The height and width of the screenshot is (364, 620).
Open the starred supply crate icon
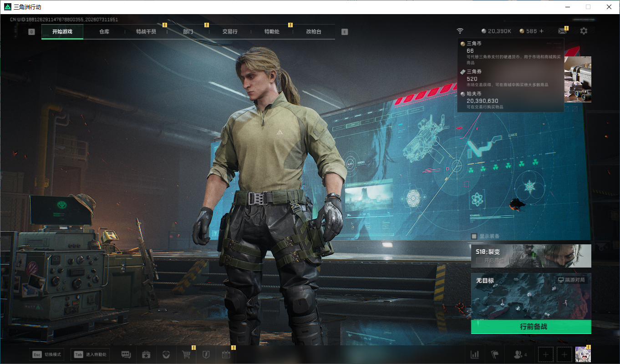point(146,355)
